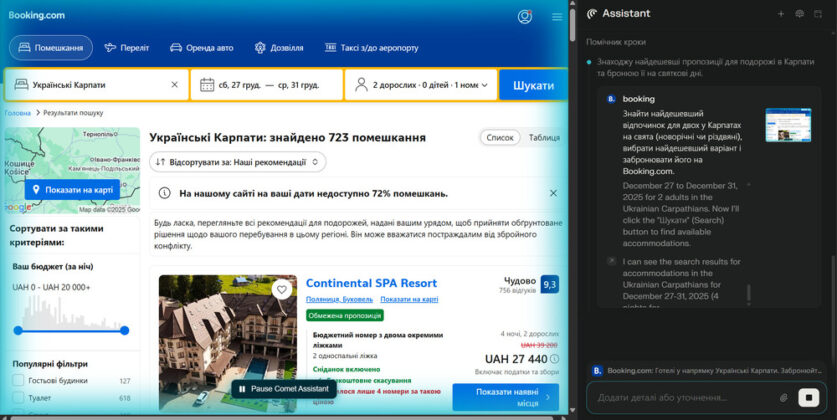Click the paperclip attach icon
837x420 pixels.
click(x=783, y=398)
